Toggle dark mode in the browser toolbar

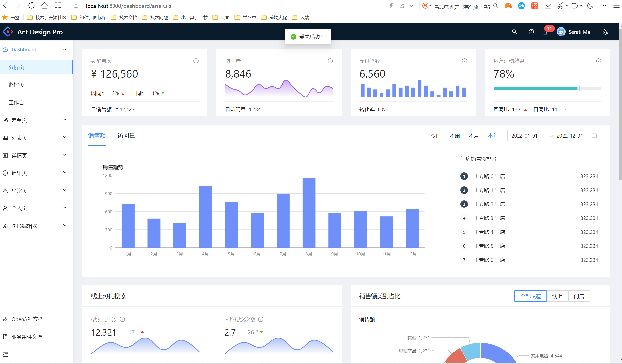pyautogui.click(x=590, y=5)
